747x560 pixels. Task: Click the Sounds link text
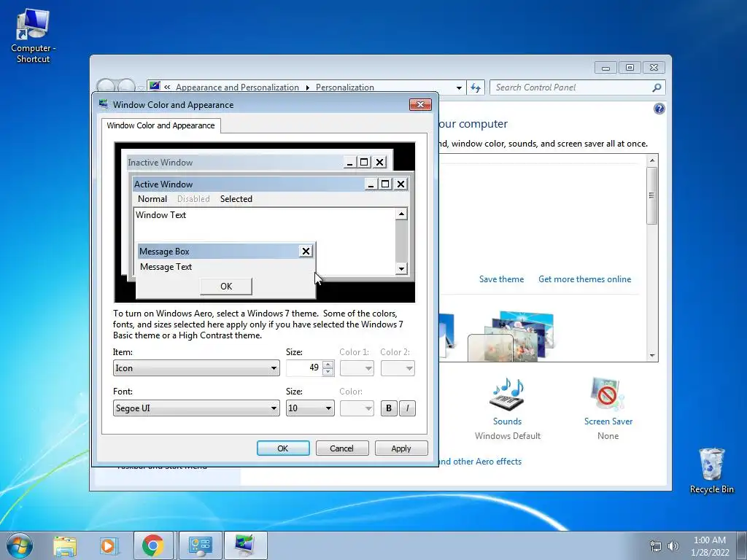coord(508,421)
